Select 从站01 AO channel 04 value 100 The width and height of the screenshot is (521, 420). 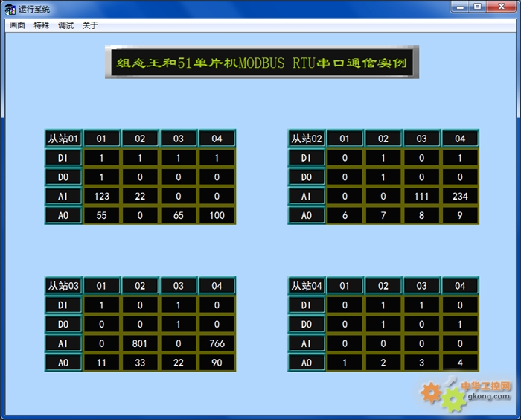pyautogui.click(x=217, y=215)
